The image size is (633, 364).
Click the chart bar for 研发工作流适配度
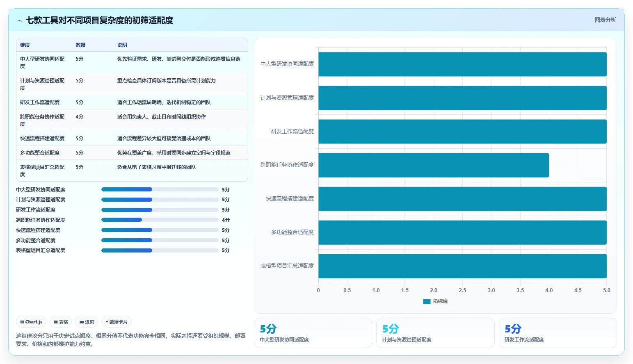click(x=462, y=132)
